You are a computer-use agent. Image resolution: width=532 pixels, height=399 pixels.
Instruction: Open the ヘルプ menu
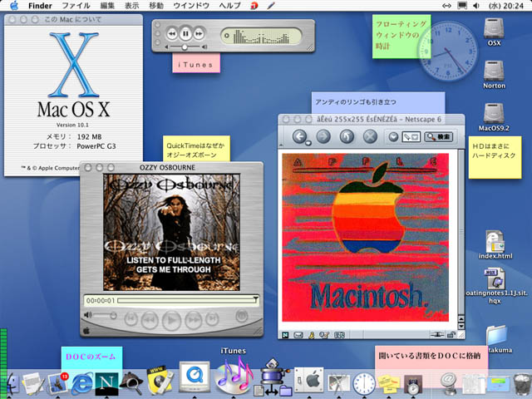pyautogui.click(x=229, y=6)
